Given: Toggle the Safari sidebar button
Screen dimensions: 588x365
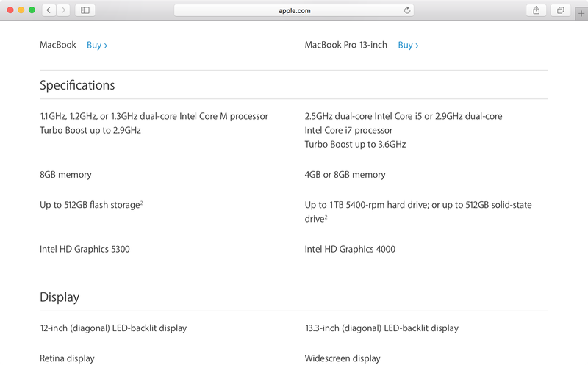Looking at the screenshot, I should (x=85, y=10).
